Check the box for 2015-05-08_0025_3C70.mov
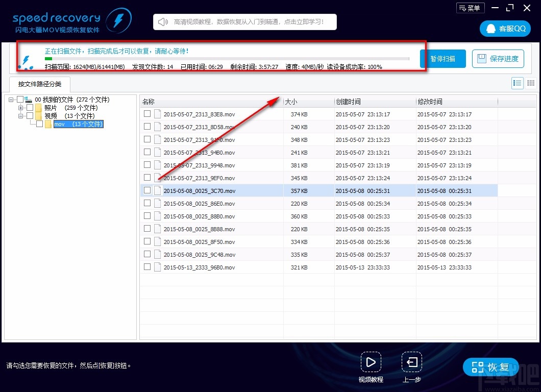This screenshot has width=541, height=392. tap(147, 190)
